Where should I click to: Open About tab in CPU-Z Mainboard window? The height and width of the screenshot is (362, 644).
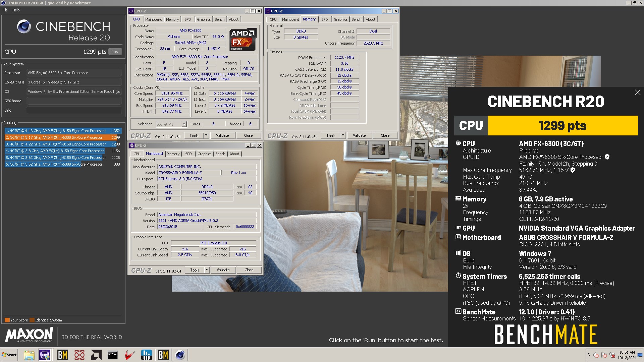pos(234,154)
